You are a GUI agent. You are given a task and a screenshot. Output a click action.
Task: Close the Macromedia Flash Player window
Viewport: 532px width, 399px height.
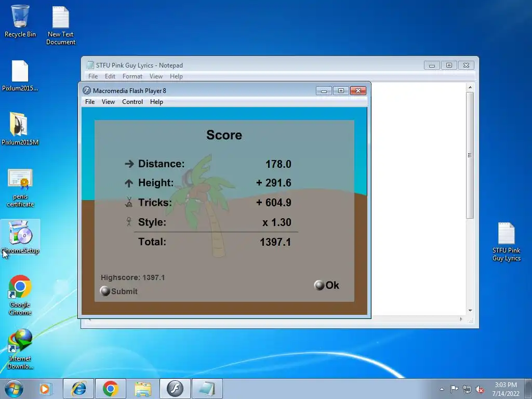[358, 90]
